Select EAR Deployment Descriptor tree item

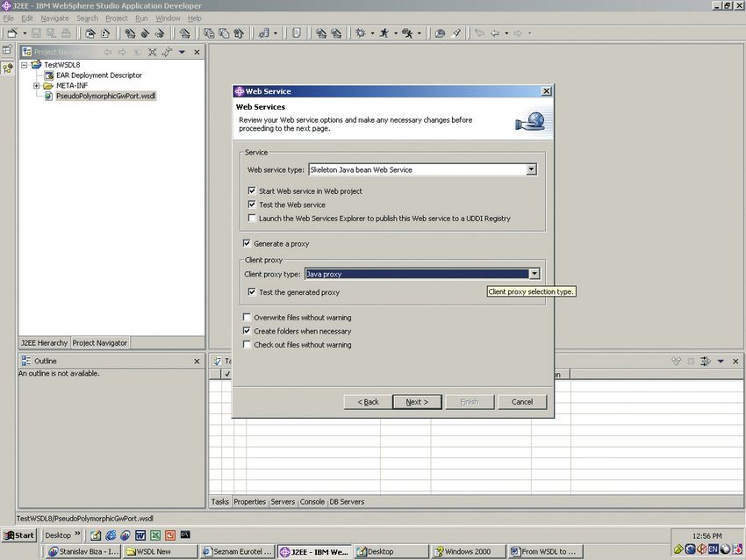(x=99, y=75)
